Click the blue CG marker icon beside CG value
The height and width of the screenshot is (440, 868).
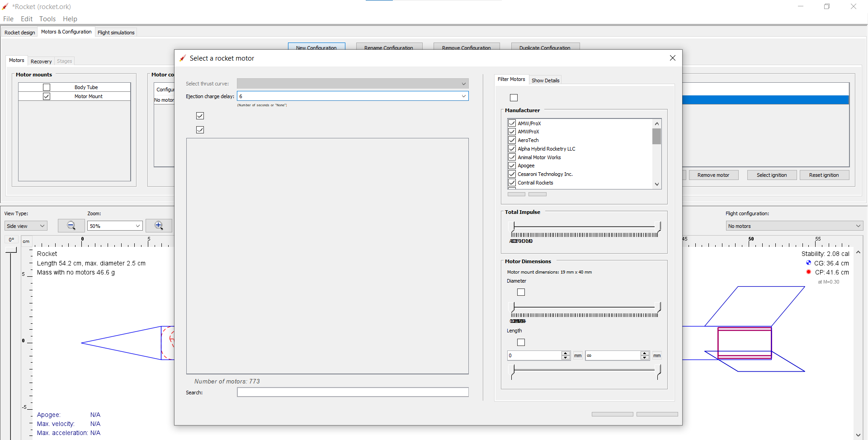click(x=809, y=263)
